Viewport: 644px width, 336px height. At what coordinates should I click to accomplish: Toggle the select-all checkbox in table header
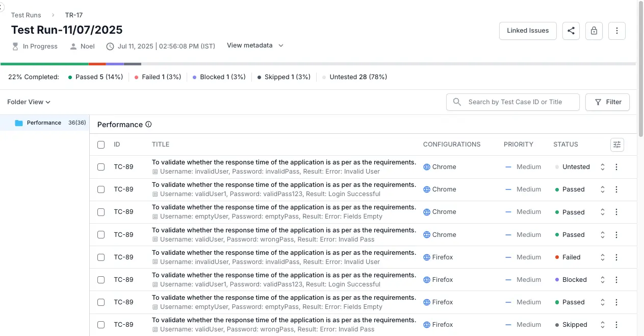coord(101,145)
